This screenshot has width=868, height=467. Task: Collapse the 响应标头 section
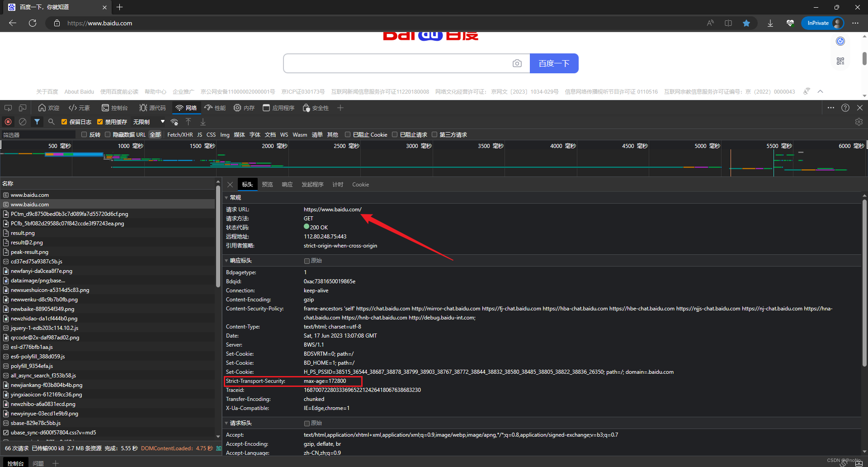click(226, 261)
